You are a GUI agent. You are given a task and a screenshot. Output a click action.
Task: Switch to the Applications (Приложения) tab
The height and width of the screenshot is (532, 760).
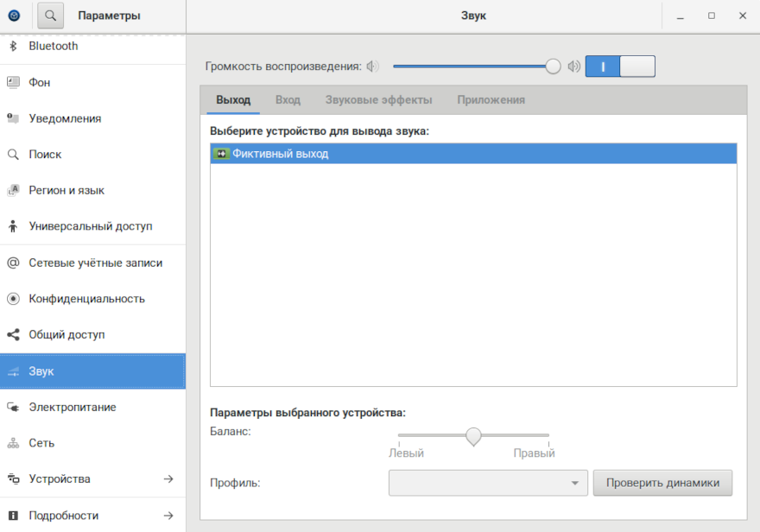(x=491, y=100)
